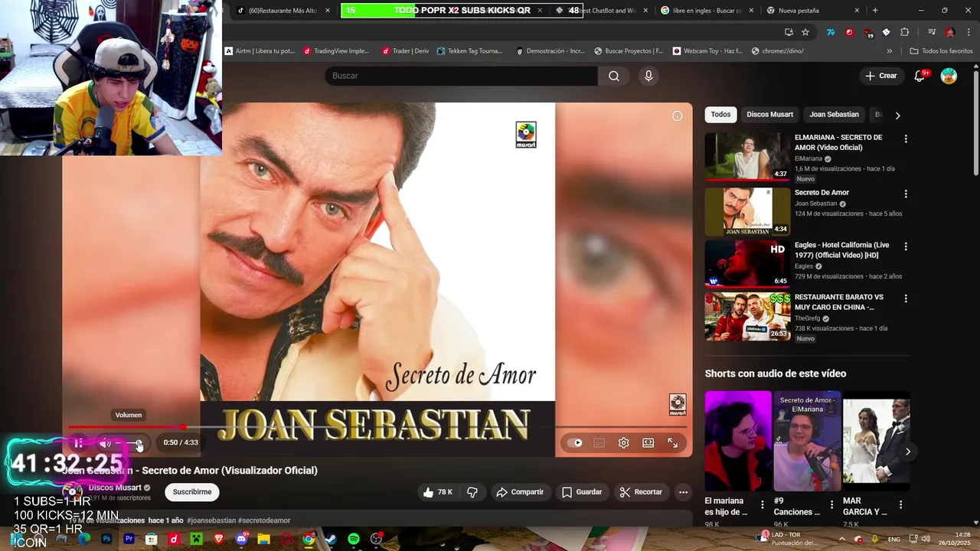Adjust the volume slider in the player
Image resolution: width=980 pixels, height=551 pixels.
[x=129, y=444]
